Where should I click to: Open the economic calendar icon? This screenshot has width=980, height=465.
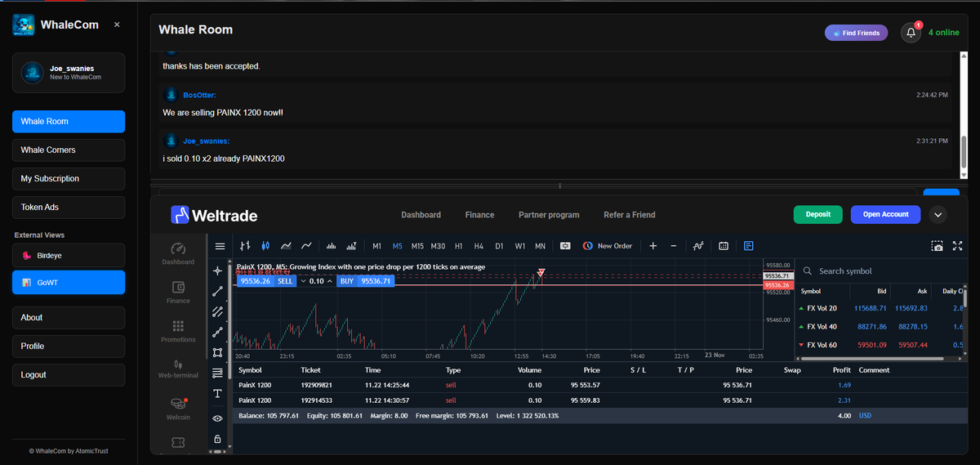click(x=724, y=246)
